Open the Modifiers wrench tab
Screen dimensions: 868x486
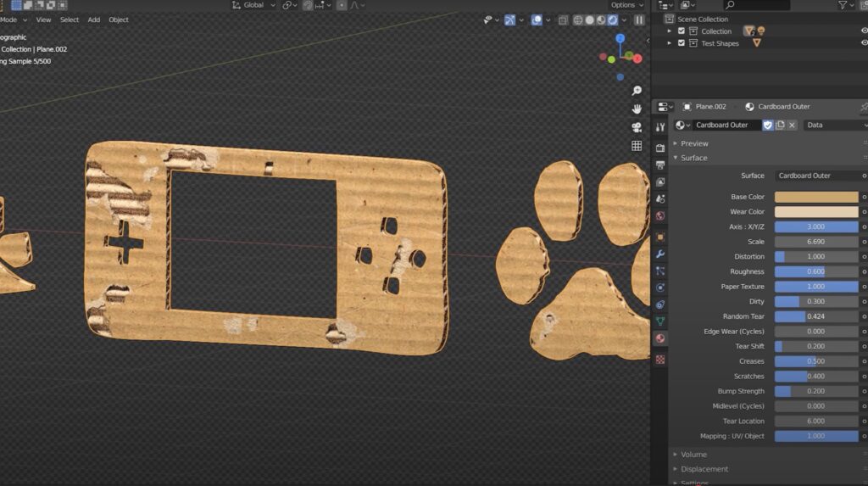tap(659, 254)
